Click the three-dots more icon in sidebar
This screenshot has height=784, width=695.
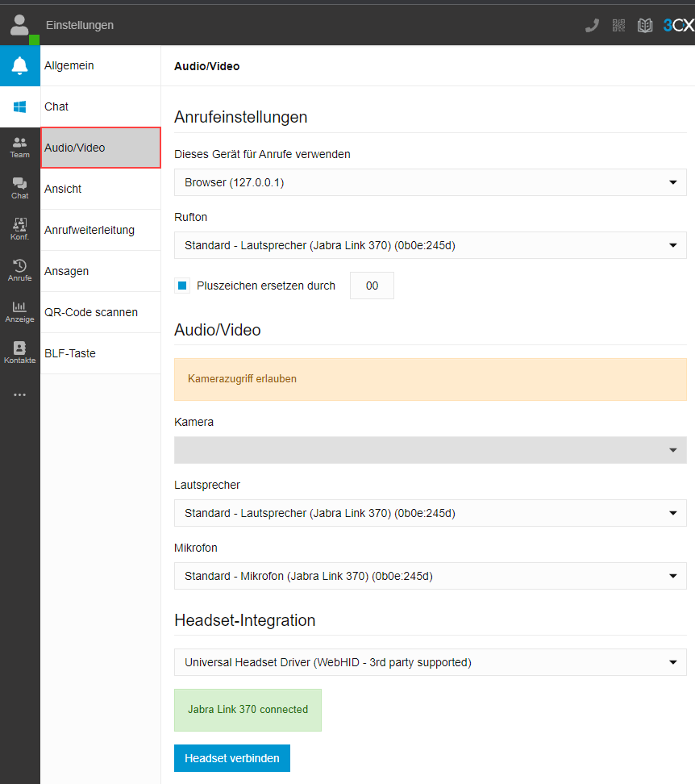pyautogui.click(x=20, y=394)
